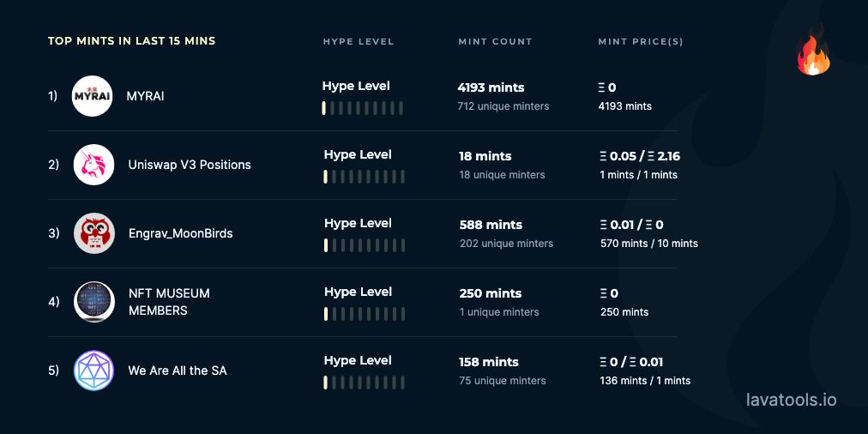
Task: Click MYRAI row Hype Level label
Action: [x=356, y=86]
